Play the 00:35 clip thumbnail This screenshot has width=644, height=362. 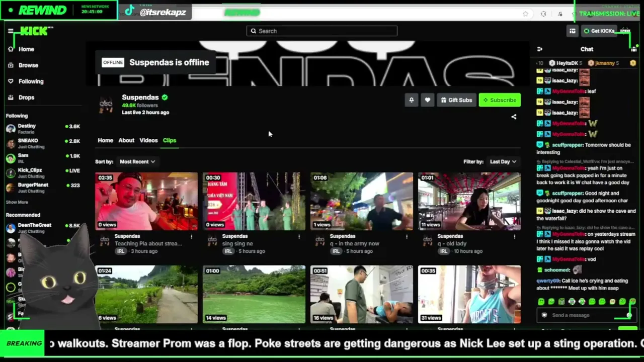pyautogui.click(x=469, y=294)
